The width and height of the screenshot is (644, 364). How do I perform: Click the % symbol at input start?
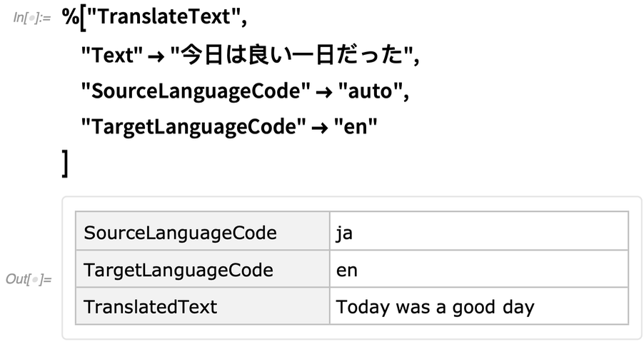point(71,17)
